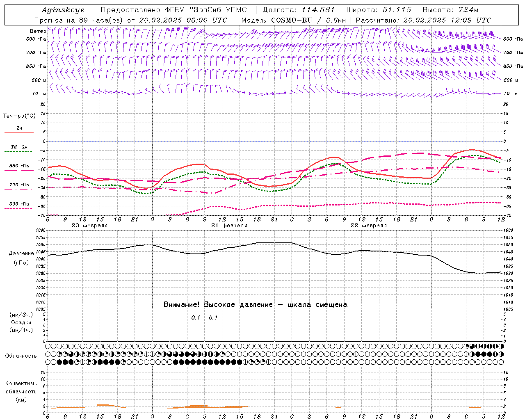525x420 pixels.
Task: Click the Прогноз на 89 часа(ов) text
Action: [79, 20]
